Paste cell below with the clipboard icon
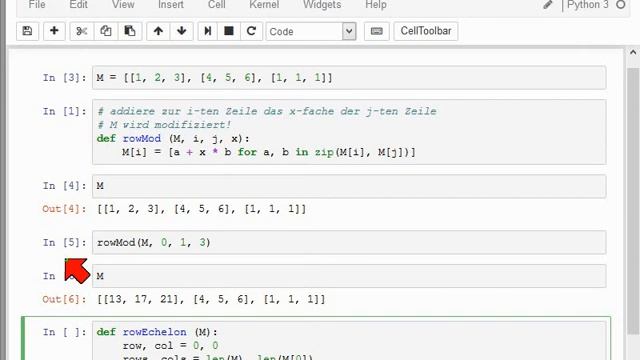The height and width of the screenshot is (360, 640). click(130, 31)
